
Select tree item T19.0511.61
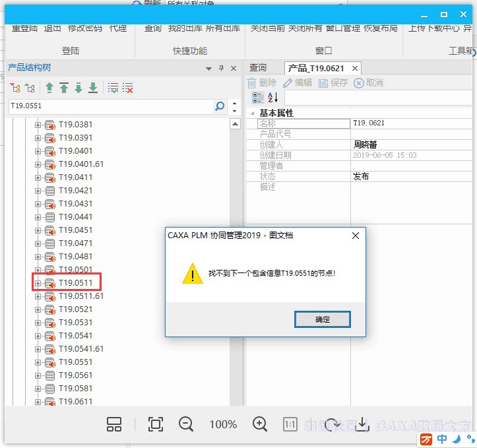81,296
